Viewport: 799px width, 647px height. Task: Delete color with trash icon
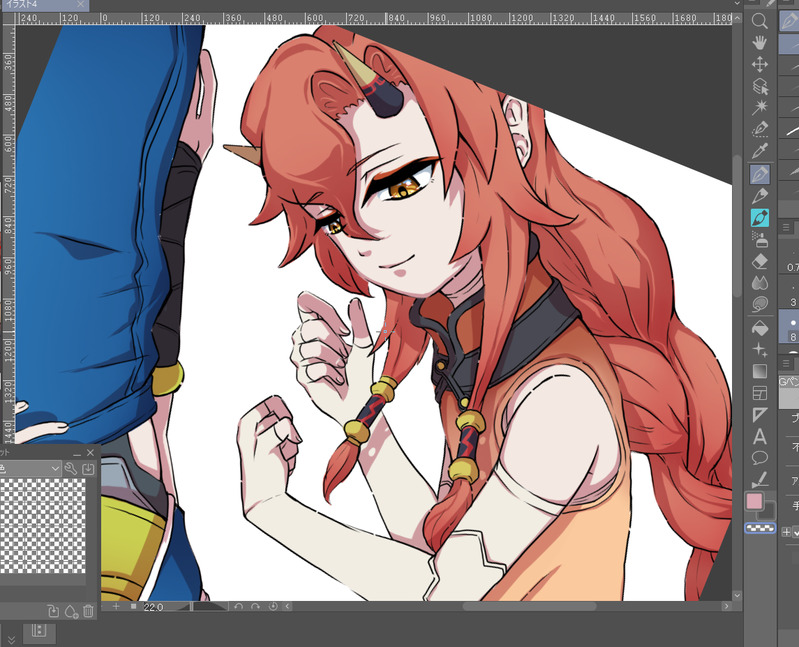(x=88, y=611)
